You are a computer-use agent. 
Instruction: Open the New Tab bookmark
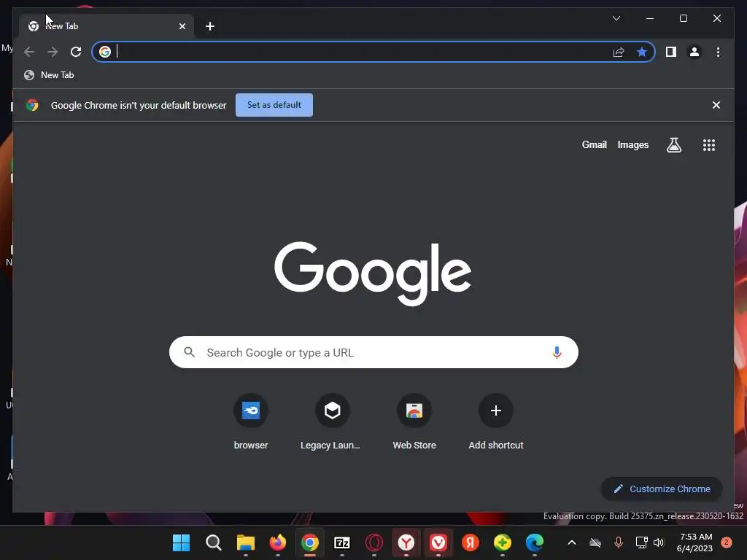50,75
